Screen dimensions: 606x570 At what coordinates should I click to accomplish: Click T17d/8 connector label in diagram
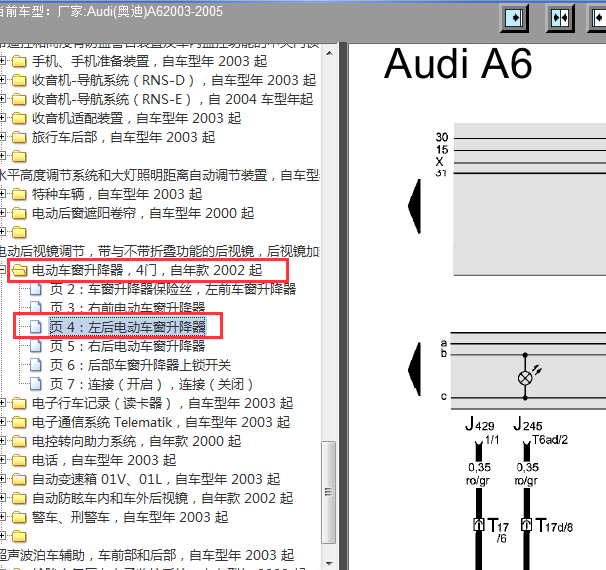[554, 526]
